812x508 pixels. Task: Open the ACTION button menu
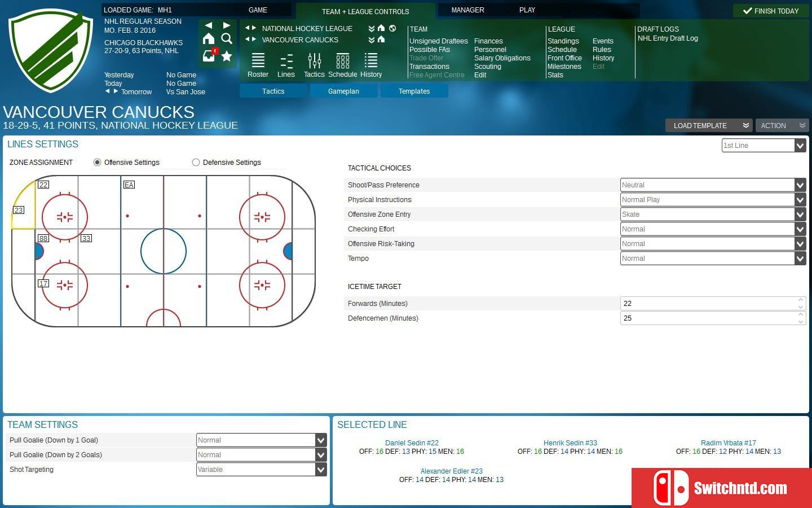tap(782, 125)
